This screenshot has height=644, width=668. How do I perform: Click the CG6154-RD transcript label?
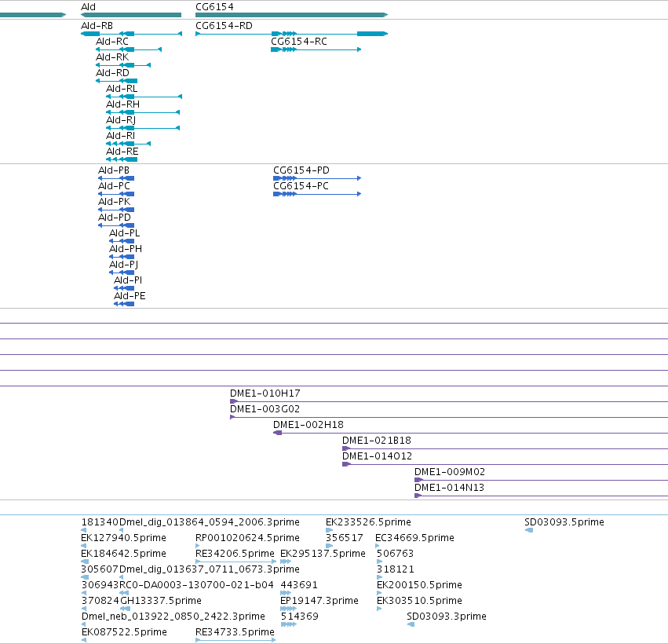224,26
